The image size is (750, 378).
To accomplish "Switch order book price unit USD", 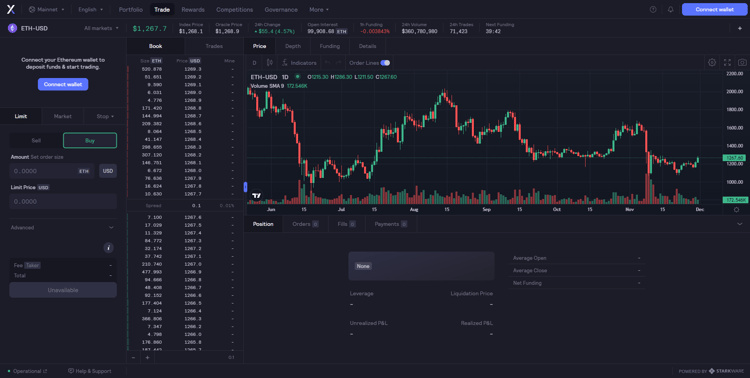I will click(x=195, y=61).
